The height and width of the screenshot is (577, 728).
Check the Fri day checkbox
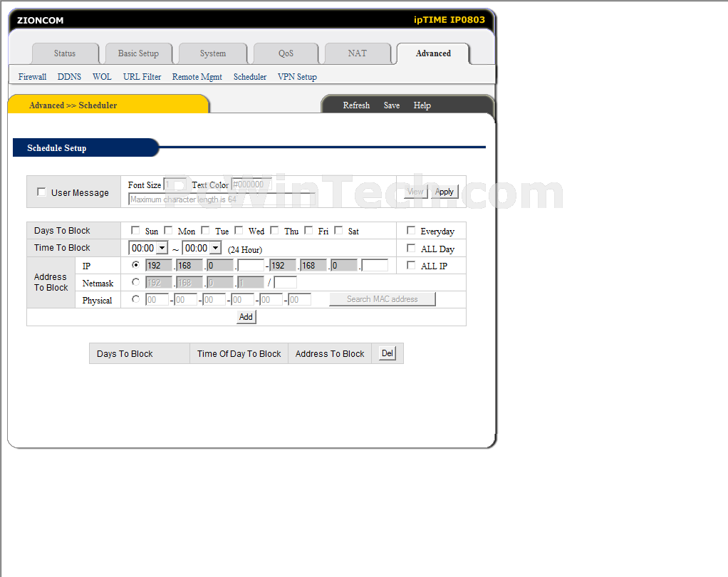[x=308, y=230]
